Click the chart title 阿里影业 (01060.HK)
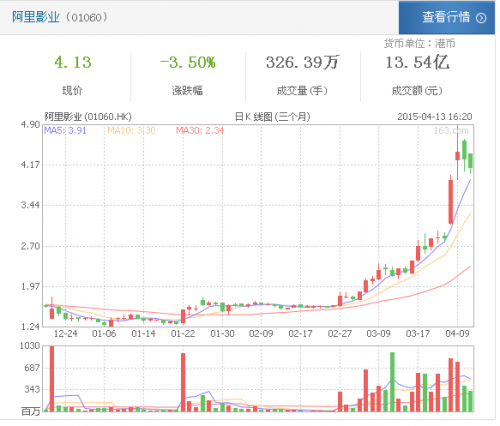Screen dimensions: 500x426 pyautogui.click(x=88, y=117)
